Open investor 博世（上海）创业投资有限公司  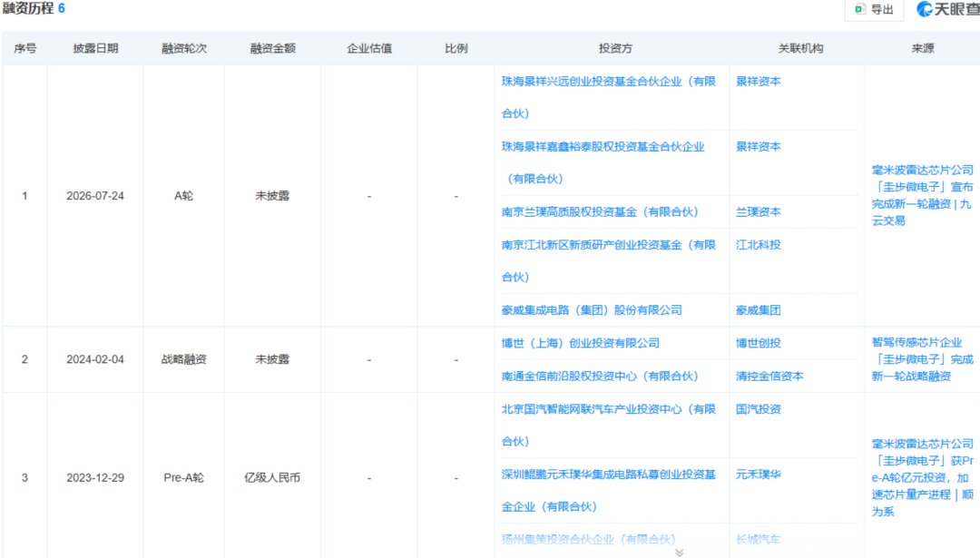click(x=580, y=343)
